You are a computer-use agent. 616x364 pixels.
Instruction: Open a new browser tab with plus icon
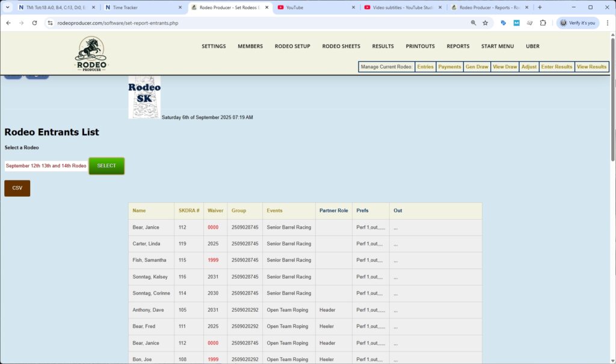[x=540, y=7]
